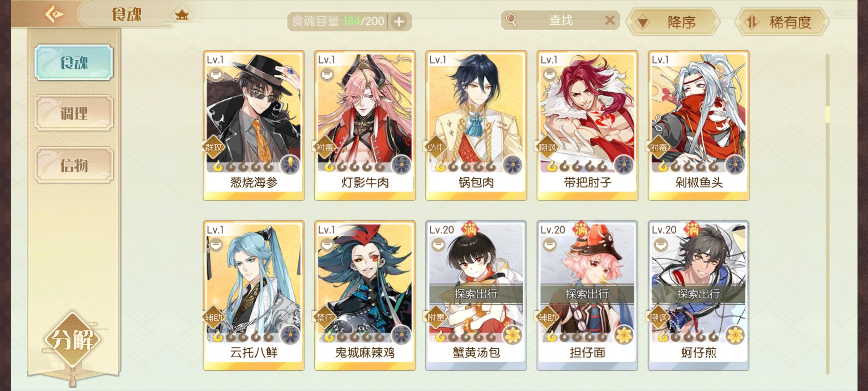This screenshot has width=868, height=391.
Task: Toggle the bowl marker on 带把肘子 card
Action: coord(549,75)
